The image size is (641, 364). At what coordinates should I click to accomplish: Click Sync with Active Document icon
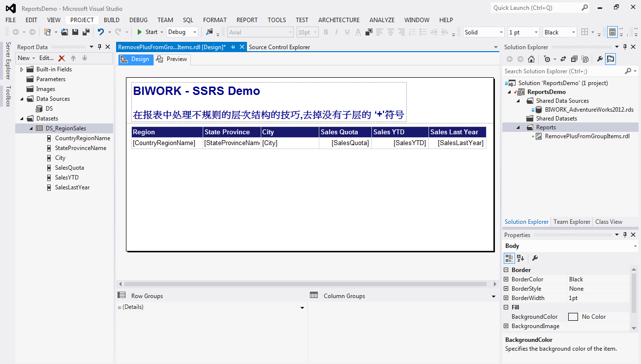click(563, 59)
